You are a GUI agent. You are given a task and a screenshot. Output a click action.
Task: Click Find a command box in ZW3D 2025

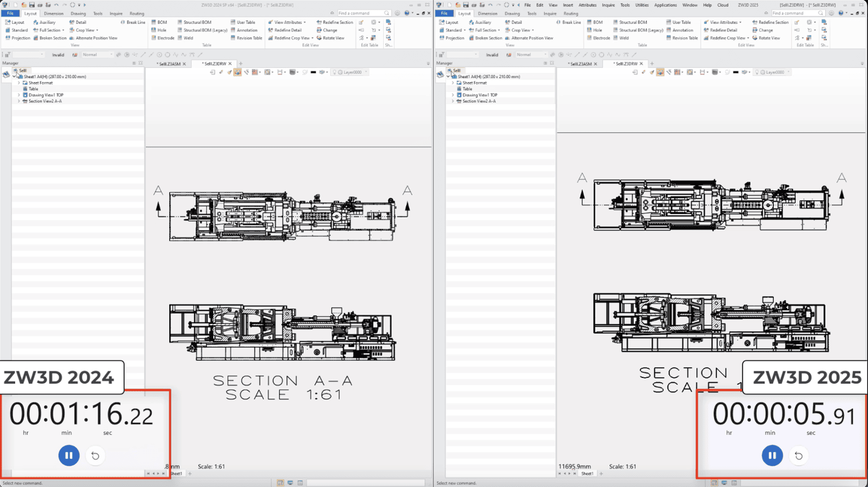click(x=797, y=13)
